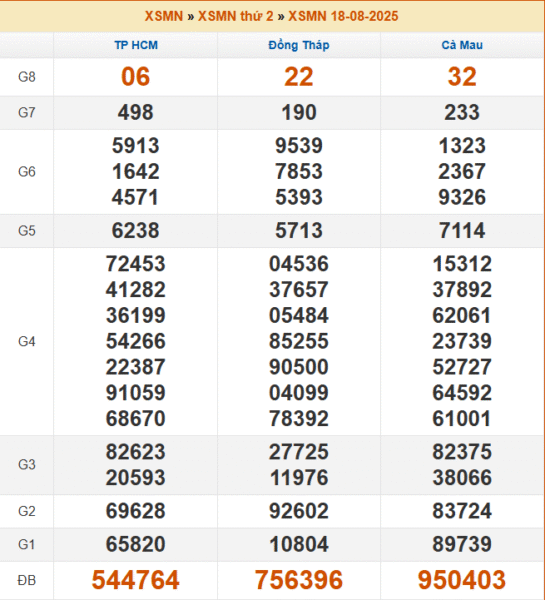Viewport: 545px width, 600px height.
Task: Select the Cà Mau G5 number 7114
Action: point(462,231)
